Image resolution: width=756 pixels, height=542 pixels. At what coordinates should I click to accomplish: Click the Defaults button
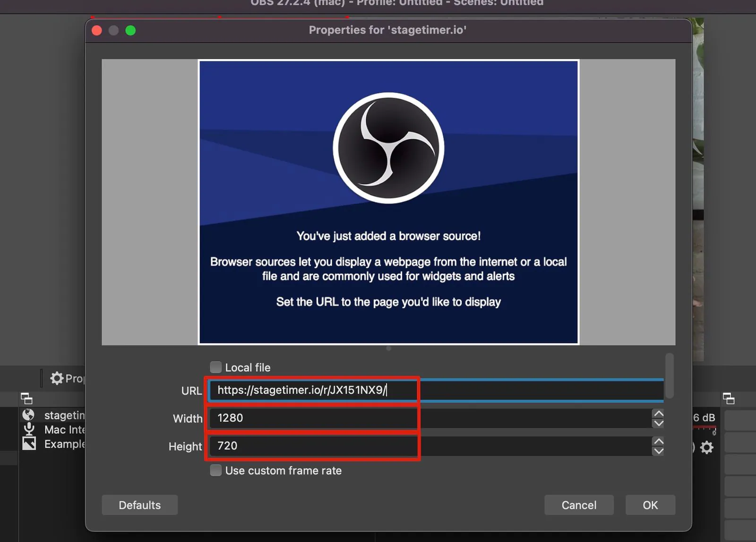(139, 505)
